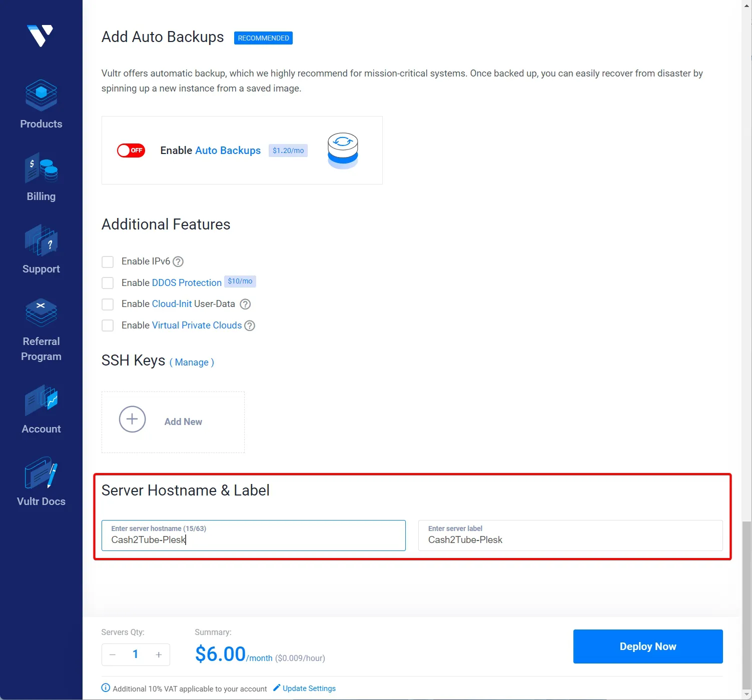Click the SSH Keys Manage link
The width and height of the screenshot is (752, 700).
pyautogui.click(x=192, y=362)
